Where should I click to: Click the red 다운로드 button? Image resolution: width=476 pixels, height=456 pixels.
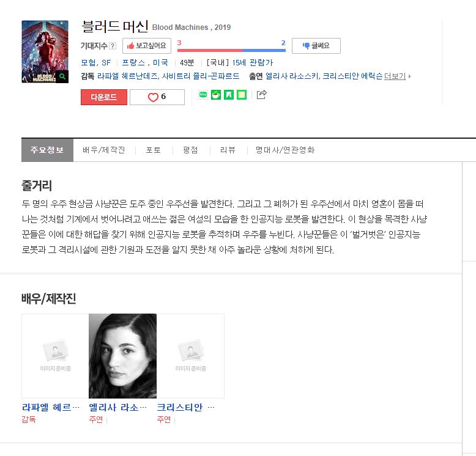click(x=104, y=97)
